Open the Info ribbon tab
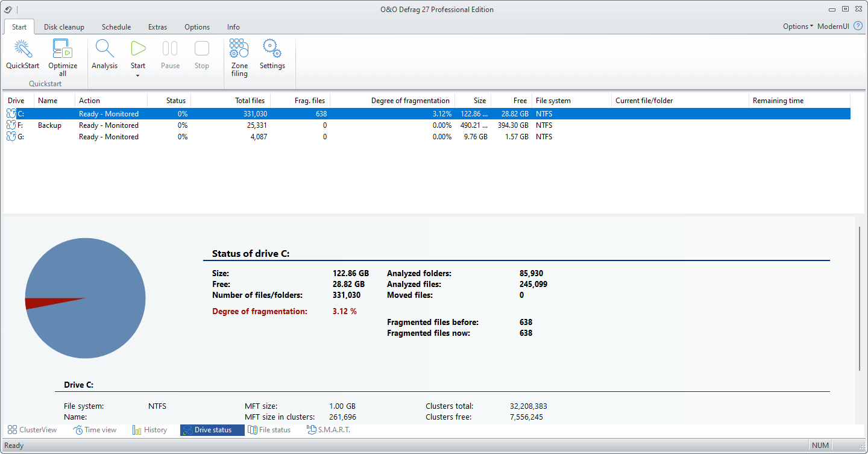868x454 pixels. [233, 27]
